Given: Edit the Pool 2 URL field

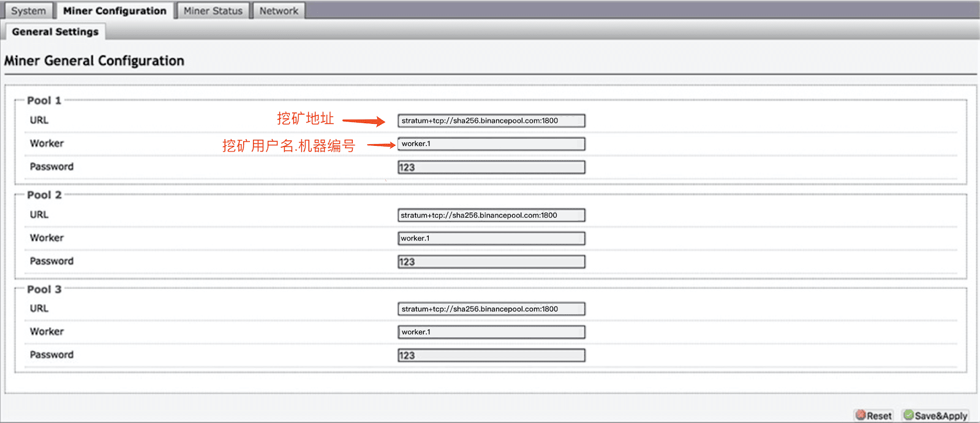Looking at the screenshot, I should [491, 215].
